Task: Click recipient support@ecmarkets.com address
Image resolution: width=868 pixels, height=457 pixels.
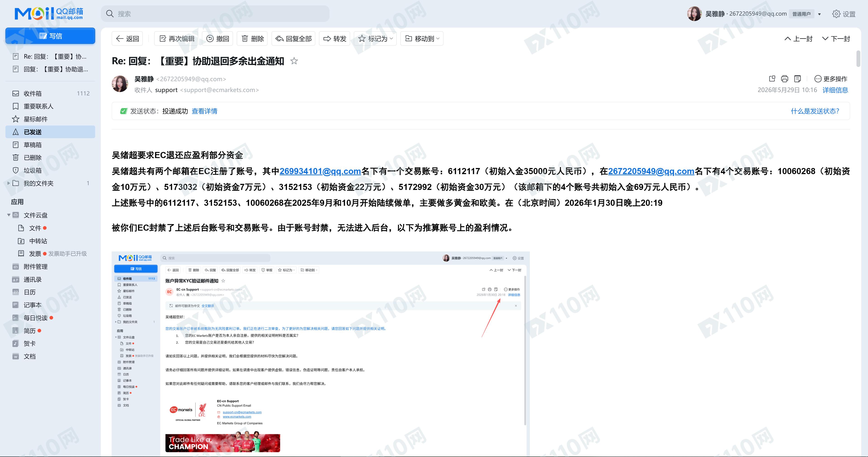Action: [219, 90]
